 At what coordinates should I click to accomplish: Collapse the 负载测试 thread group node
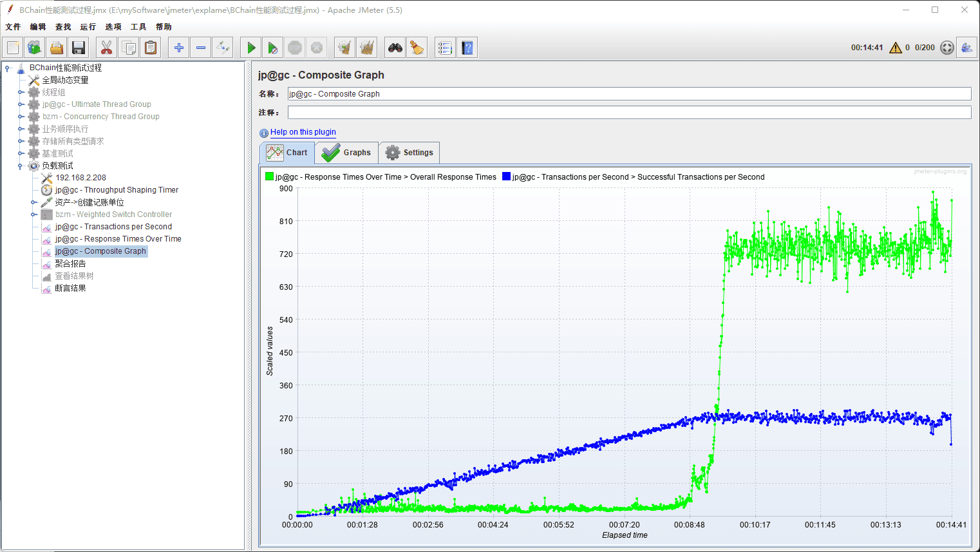click(21, 166)
